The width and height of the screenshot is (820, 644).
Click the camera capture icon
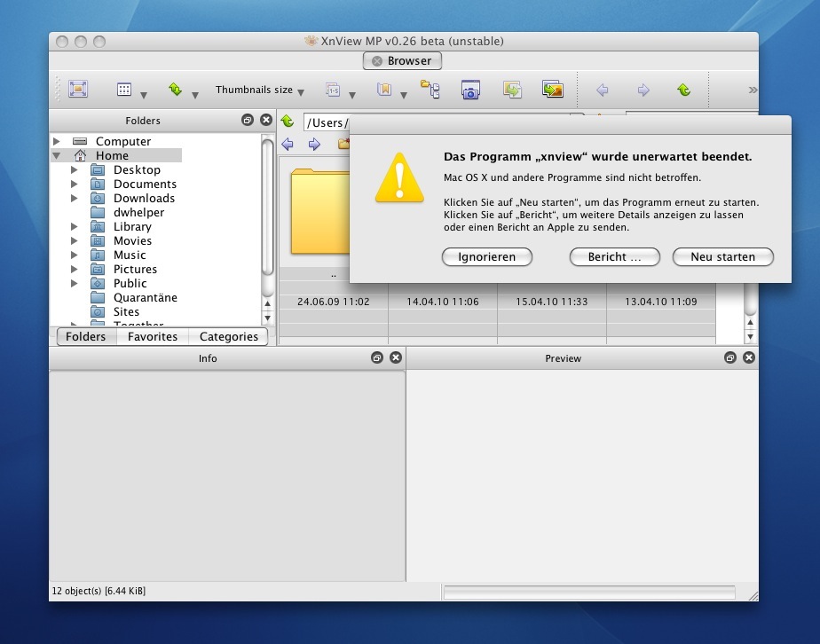click(x=470, y=90)
